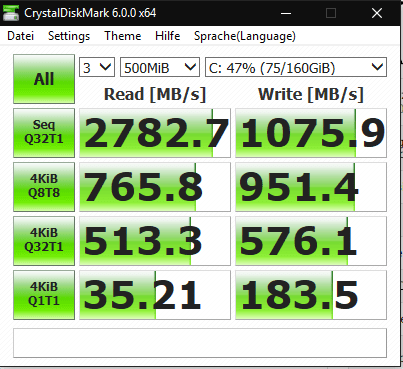The width and height of the screenshot is (403, 369).
Task: Select the 513.3 read result
Action: click(x=155, y=241)
